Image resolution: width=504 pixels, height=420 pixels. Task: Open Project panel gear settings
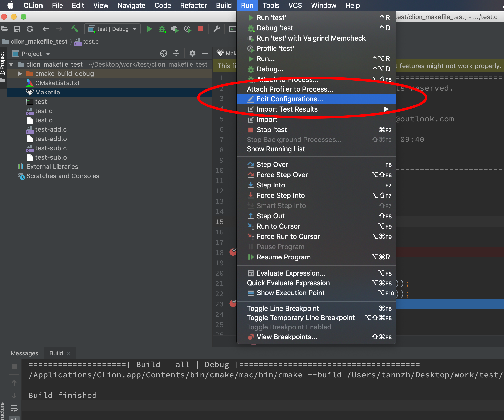(x=192, y=53)
